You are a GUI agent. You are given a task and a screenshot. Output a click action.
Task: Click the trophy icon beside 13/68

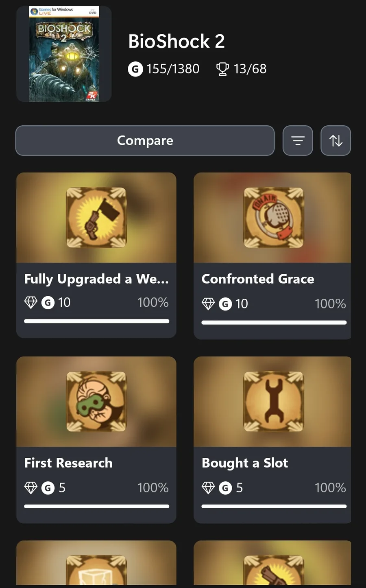pyautogui.click(x=222, y=69)
